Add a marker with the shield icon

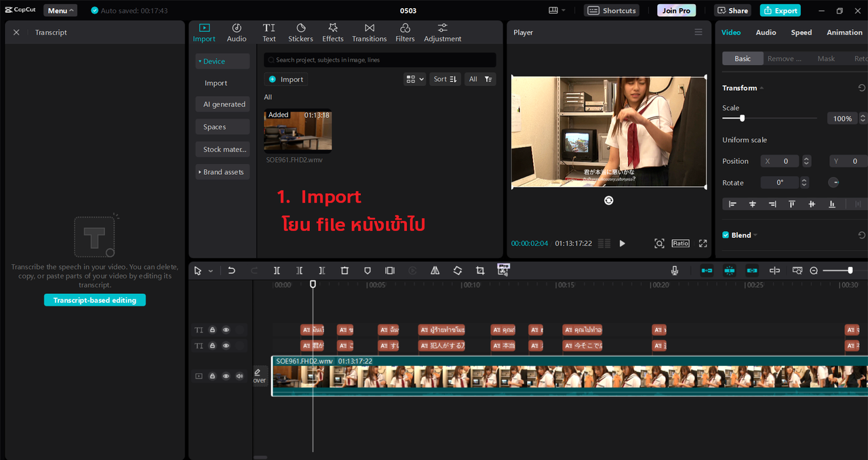point(368,270)
